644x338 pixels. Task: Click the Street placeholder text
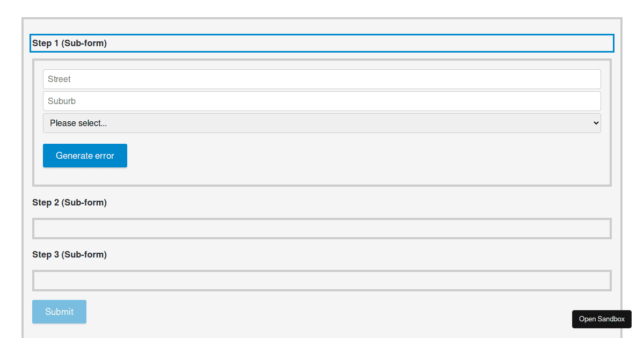(x=58, y=79)
